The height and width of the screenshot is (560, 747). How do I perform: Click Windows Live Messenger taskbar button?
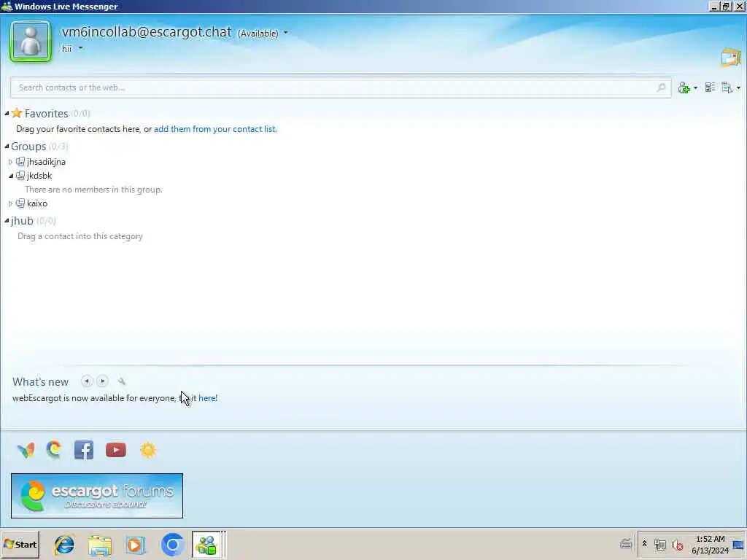point(206,544)
